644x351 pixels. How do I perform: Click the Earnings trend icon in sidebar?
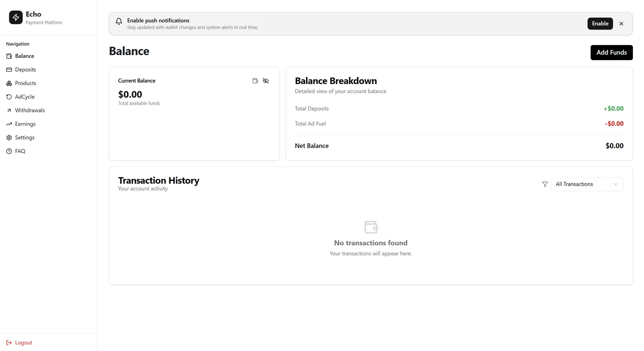tap(9, 124)
